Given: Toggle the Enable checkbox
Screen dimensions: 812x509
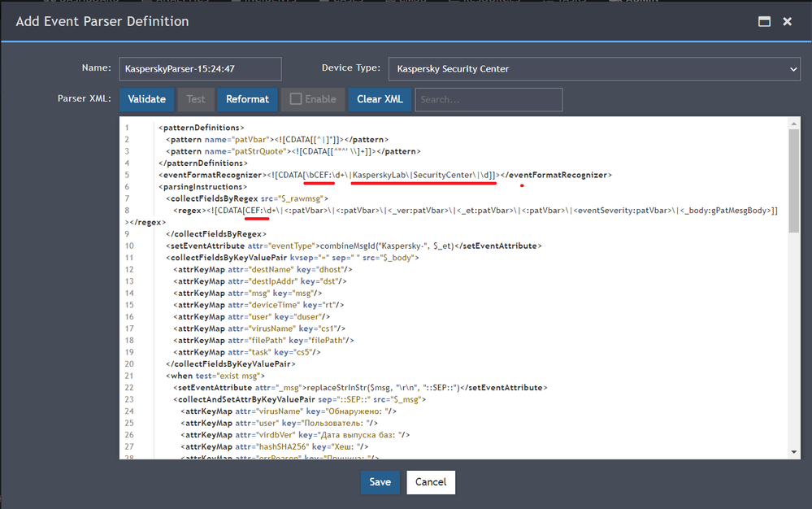Looking at the screenshot, I should pyautogui.click(x=296, y=99).
